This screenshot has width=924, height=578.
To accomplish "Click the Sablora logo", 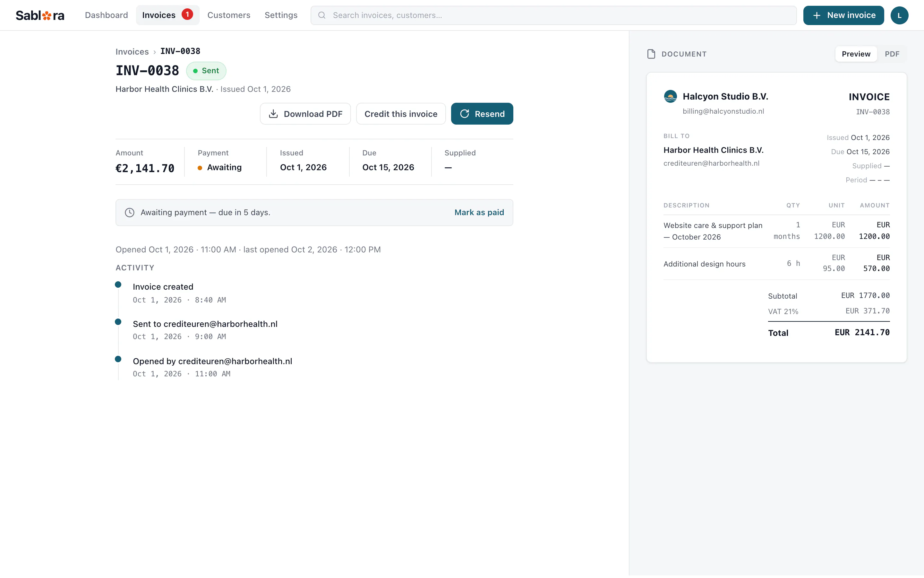I will (40, 15).
